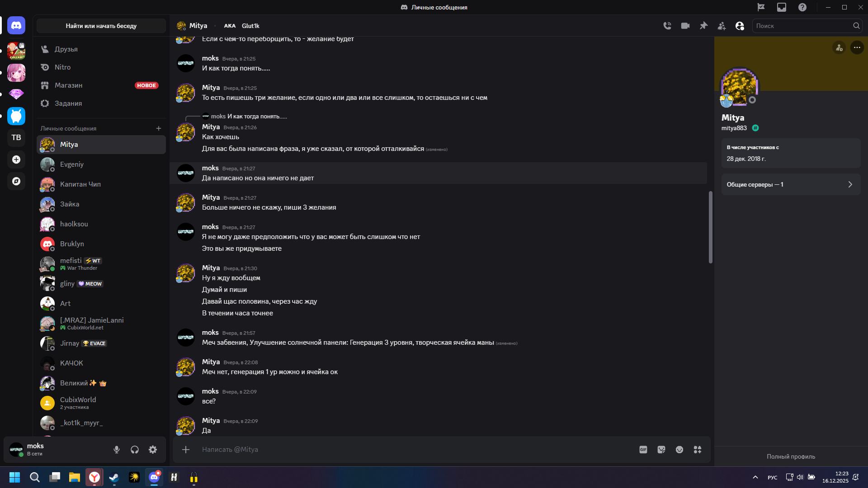Open the Nitro page
The width and height of the screenshot is (868, 488).
tap(62, 67)
